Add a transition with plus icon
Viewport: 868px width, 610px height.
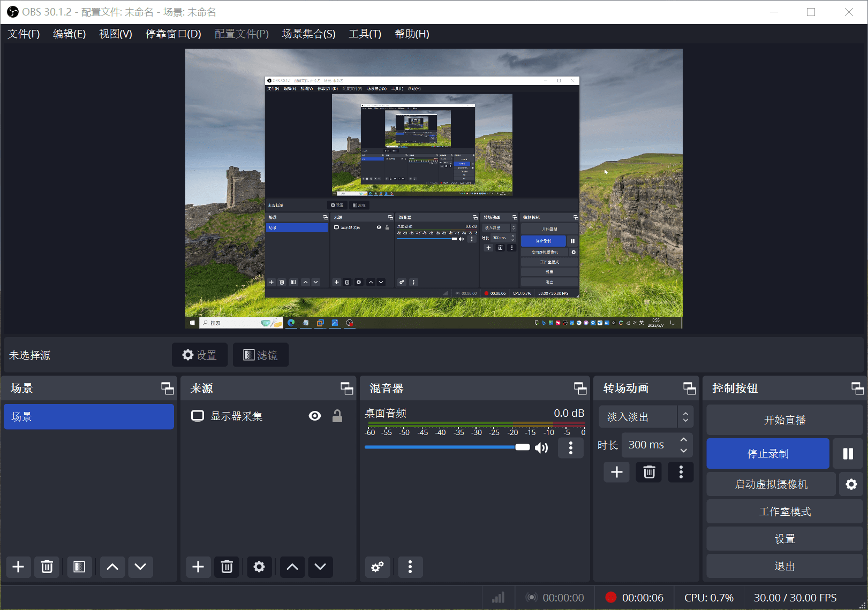click(617, 472)
